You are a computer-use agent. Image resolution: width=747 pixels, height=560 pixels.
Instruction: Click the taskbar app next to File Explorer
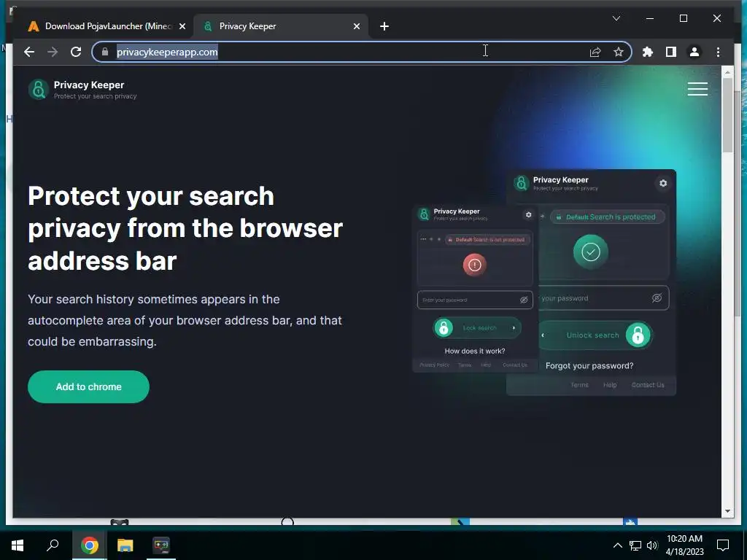point(160,545)
